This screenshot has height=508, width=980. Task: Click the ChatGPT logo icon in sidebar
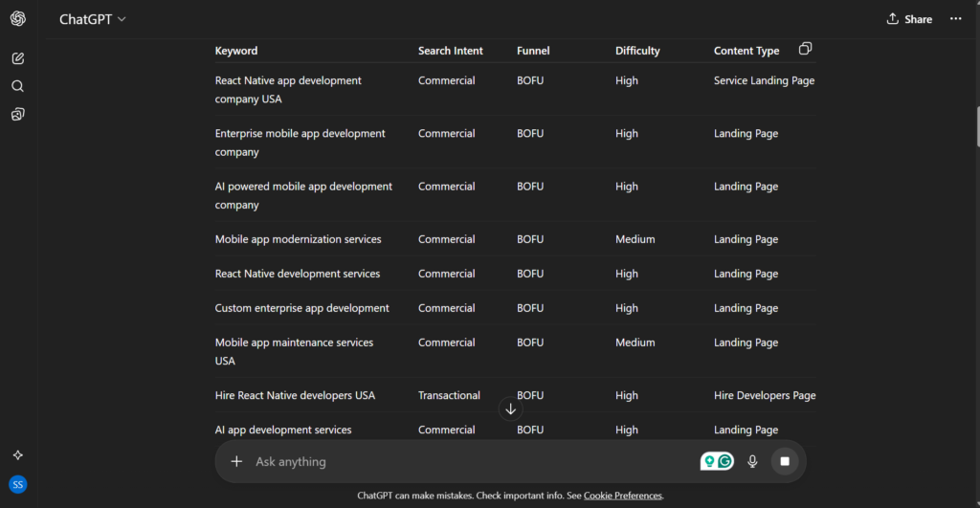click(x=17, y=19)
